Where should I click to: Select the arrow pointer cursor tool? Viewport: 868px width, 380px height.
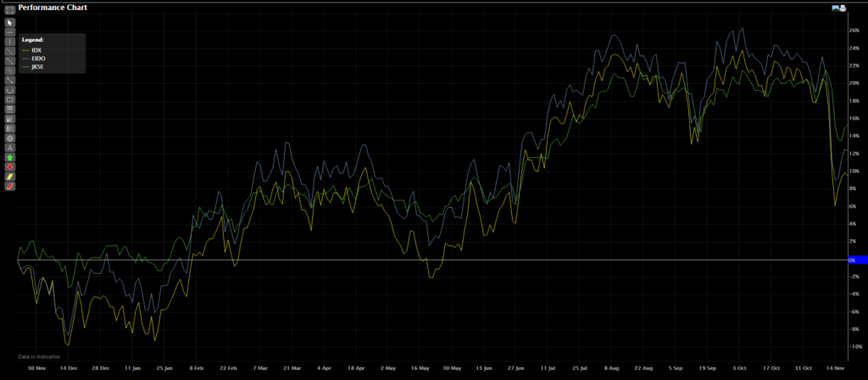tap(9, 21)
